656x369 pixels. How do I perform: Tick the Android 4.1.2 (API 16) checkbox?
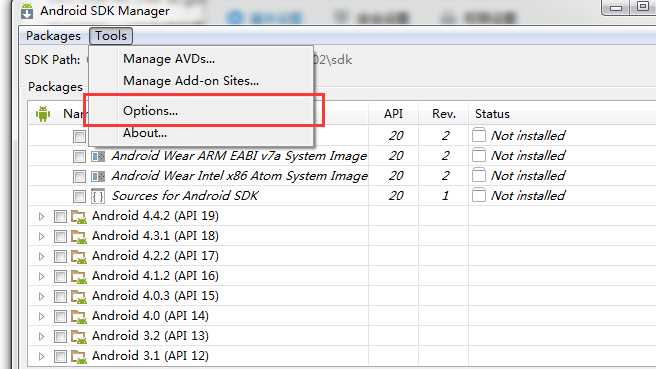60,277
